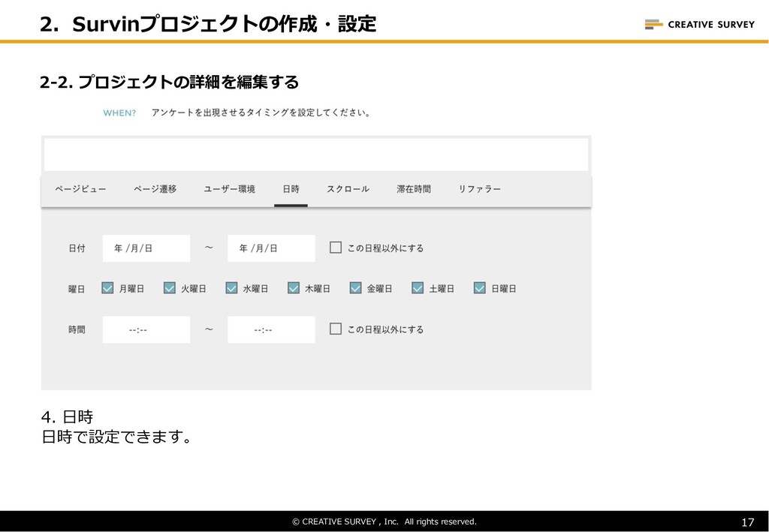Click the 日時 tab

291,189
